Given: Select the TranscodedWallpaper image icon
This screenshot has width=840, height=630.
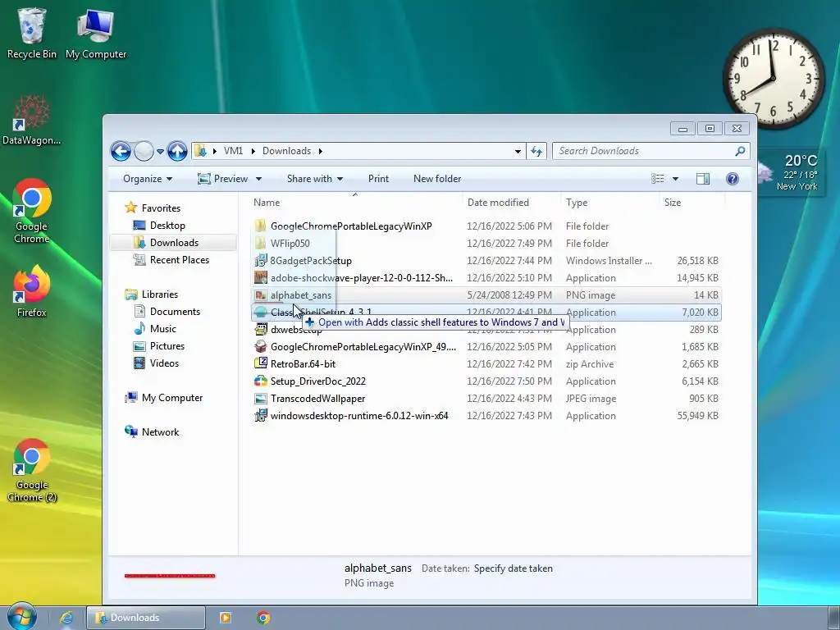Looking at the screenshot, I should 260,399.
